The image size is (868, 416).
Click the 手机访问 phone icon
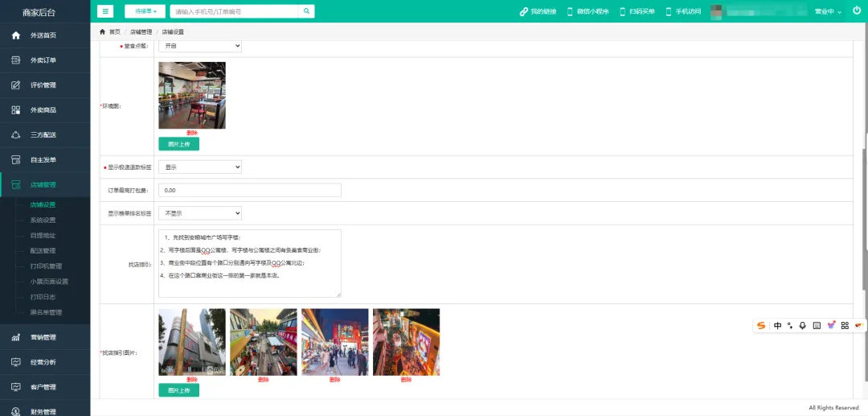(668, 11)
